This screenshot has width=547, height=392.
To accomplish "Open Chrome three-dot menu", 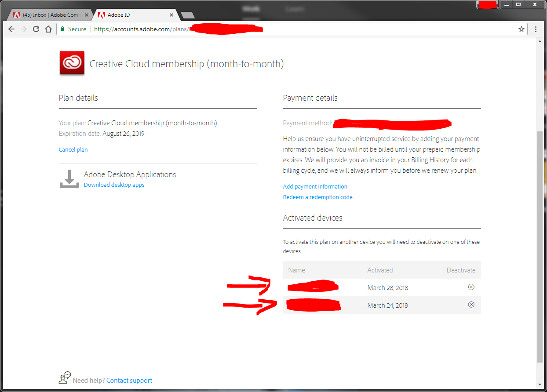I will coord(536,29).
